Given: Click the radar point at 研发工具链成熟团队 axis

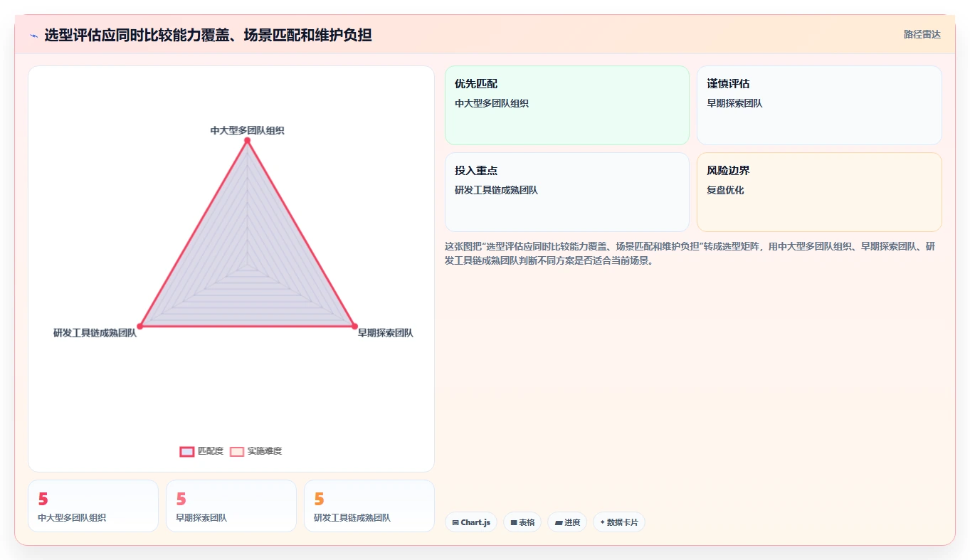Looking at the screenshot, I should [139, 326].
